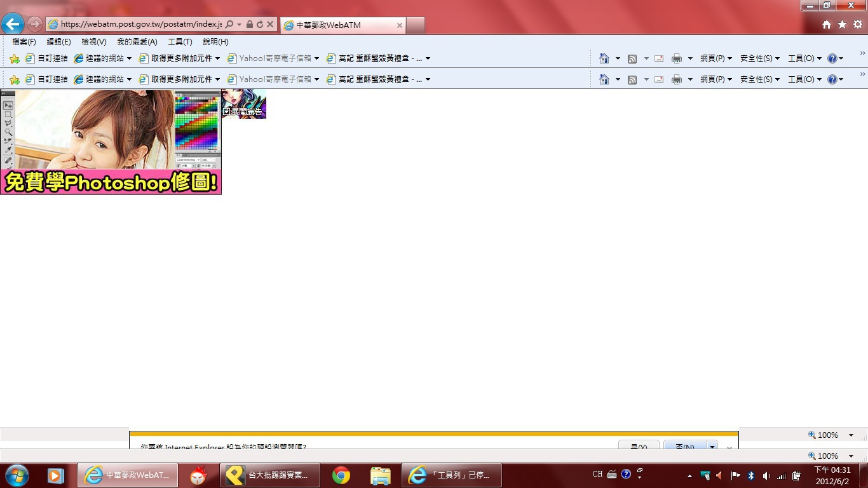
Task: Go back with the blue Back arrow
Action: pyautogui.click(x=13, y=24)
